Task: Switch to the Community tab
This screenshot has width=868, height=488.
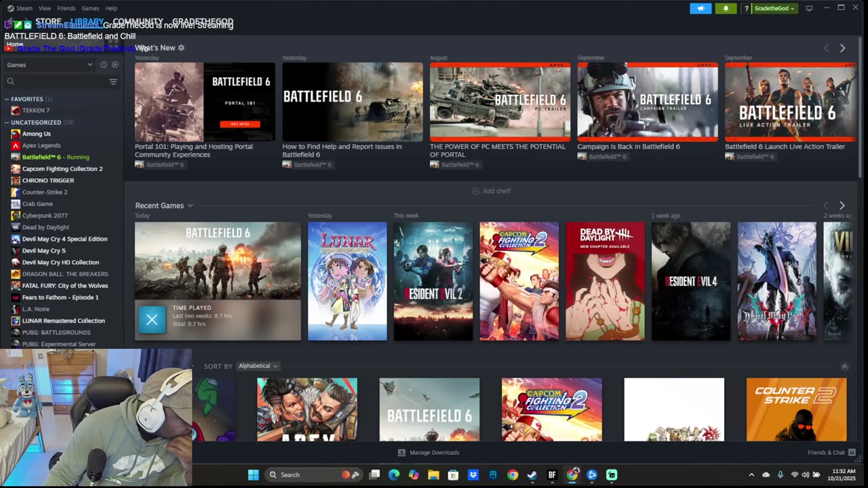Action: pos(138,22)
